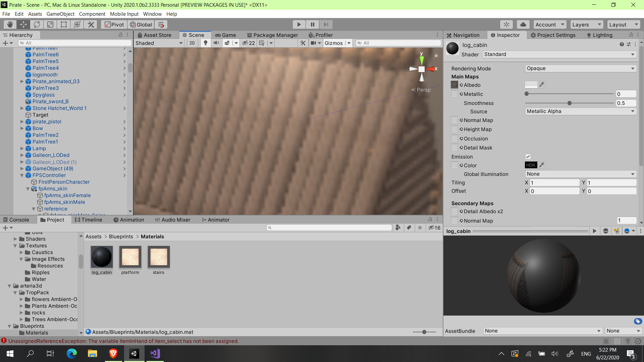Open the Rendering Mode dropdown

580,68
